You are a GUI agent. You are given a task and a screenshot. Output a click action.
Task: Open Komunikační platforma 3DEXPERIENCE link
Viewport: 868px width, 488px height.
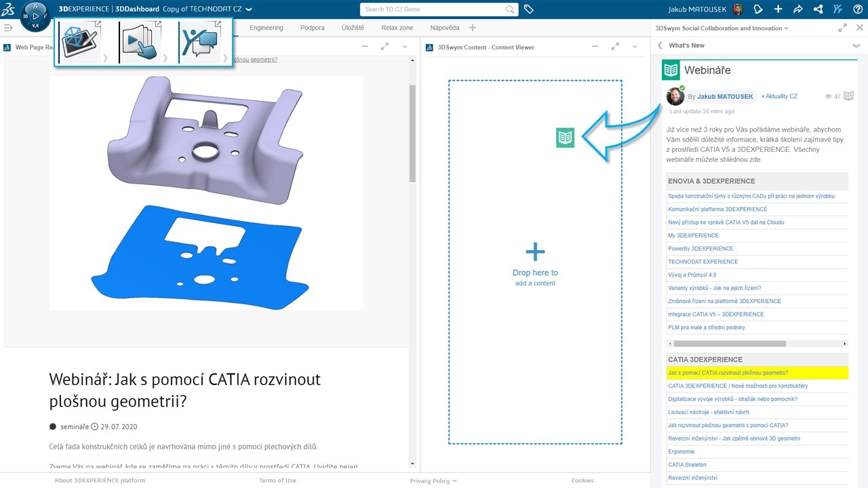717,209
